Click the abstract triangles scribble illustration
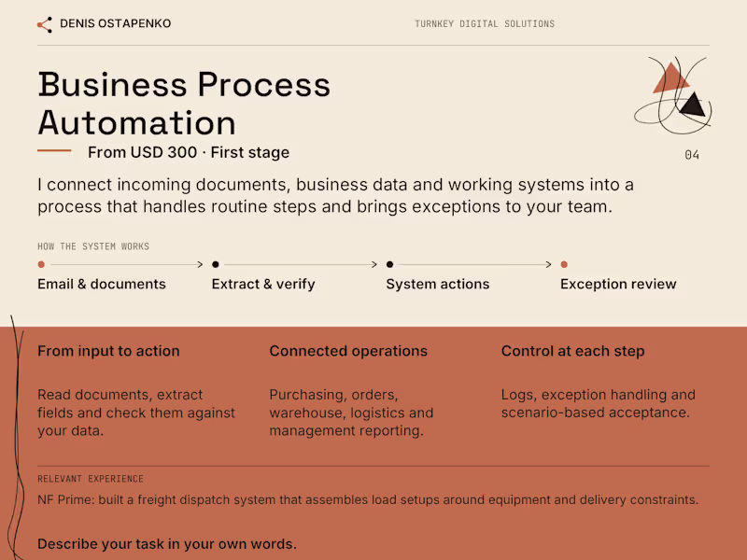 tap(673, 96)
